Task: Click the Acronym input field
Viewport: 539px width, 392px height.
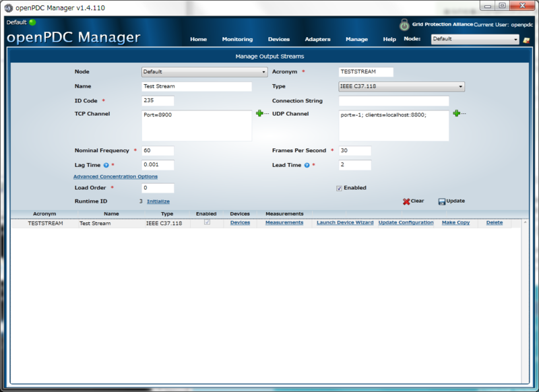Action: (x=366, y=72)
